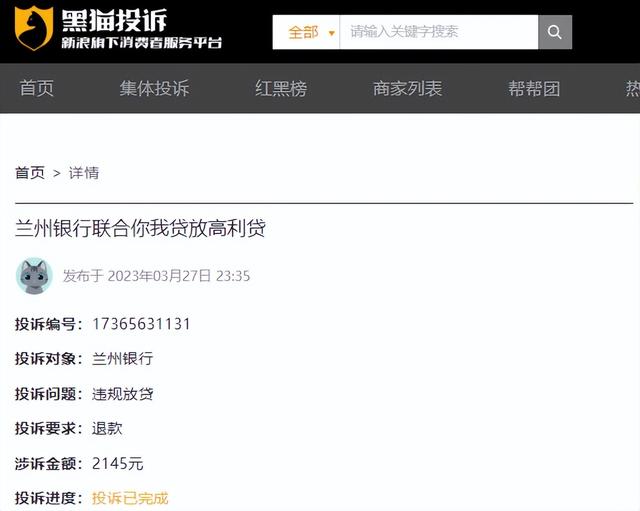Click the complaint title 兰州银行联合你我贷放高利贷
Image resolution: width=640 pixels, height=511 pixels.
click(x=140, y=228)
